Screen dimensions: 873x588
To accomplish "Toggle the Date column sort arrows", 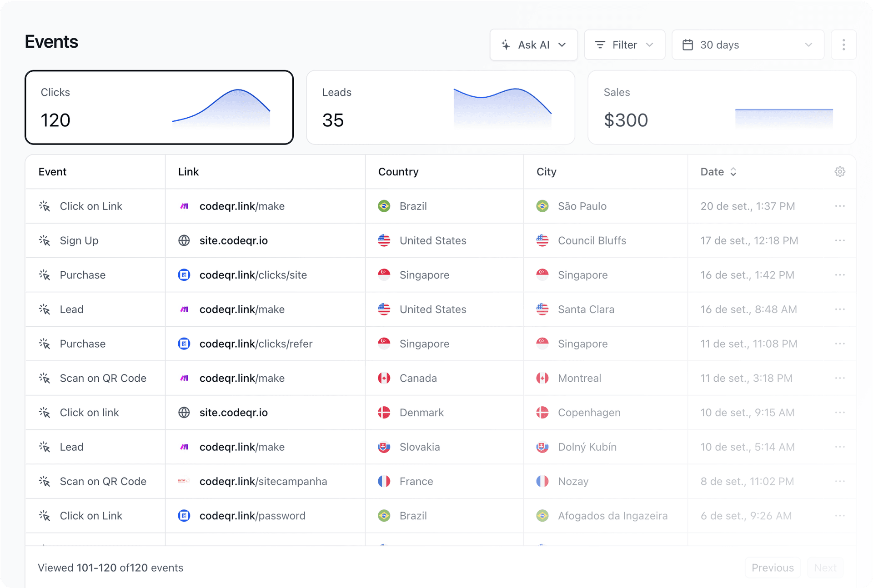I will click(733, 171).
